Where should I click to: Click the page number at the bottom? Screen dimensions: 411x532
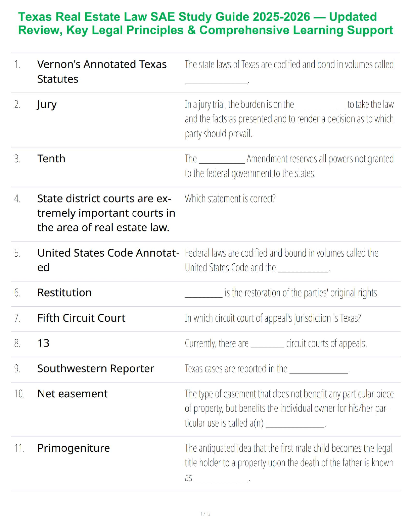pos(205,514)
